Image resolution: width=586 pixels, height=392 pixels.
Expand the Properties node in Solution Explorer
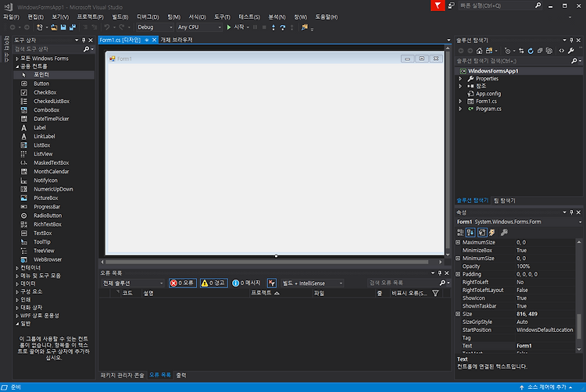tap(460, 79)
